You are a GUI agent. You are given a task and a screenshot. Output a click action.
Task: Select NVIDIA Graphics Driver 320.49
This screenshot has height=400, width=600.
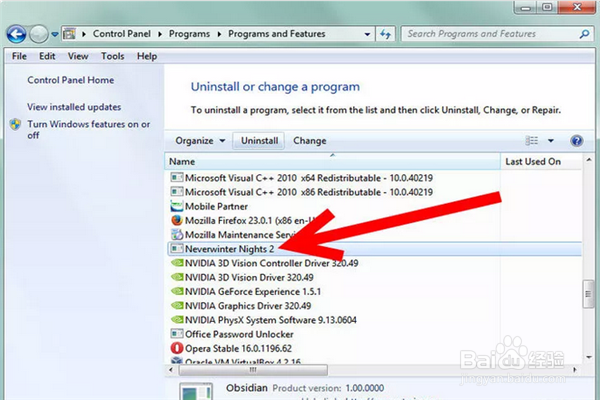(248, 305)
